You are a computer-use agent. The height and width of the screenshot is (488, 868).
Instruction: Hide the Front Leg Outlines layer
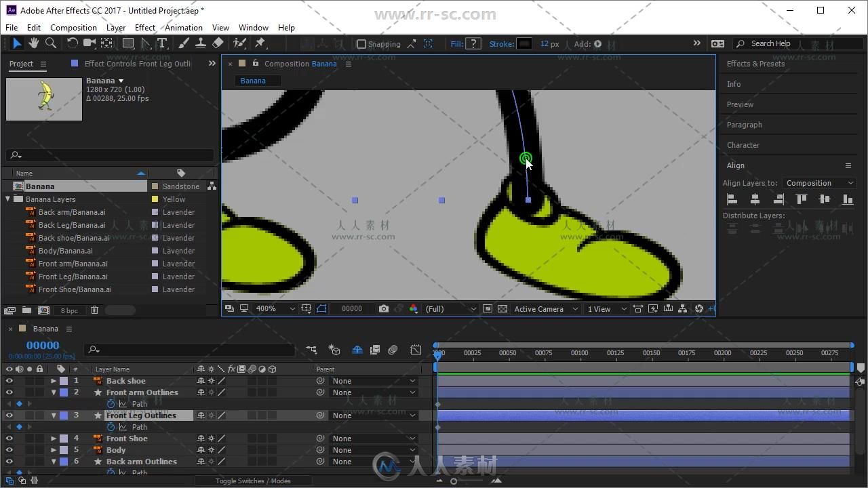coord(9,415)
